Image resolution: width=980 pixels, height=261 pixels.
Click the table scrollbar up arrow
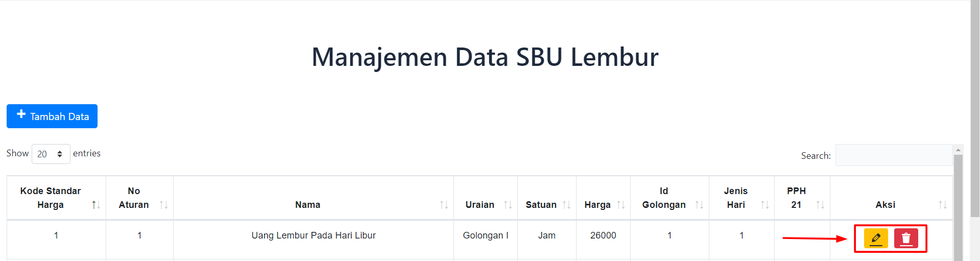(959, 150)
